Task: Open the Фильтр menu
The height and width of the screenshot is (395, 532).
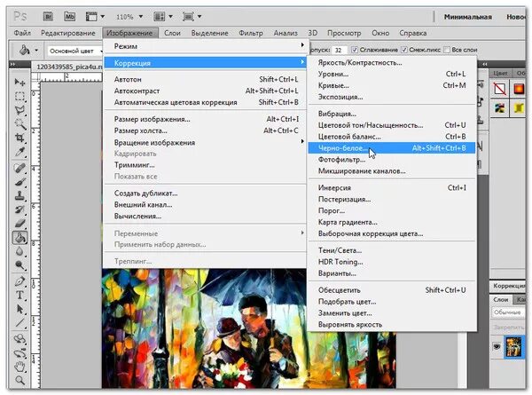Action: click(251, 33)
